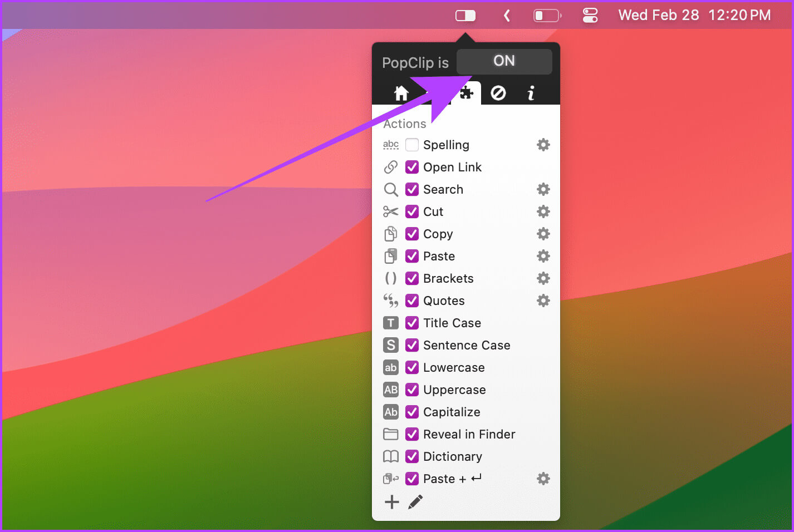794x532 pixels.
Task: Click the Dictionary label text
Action: 453,456
